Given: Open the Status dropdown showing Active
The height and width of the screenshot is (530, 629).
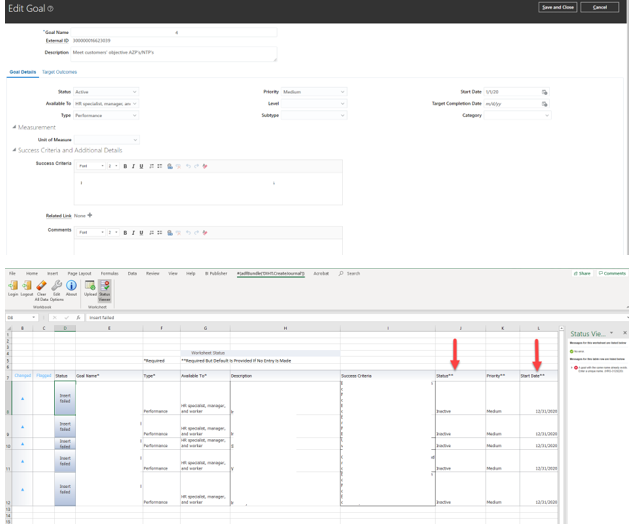Looking at the screenshot, I should (107, 92).
